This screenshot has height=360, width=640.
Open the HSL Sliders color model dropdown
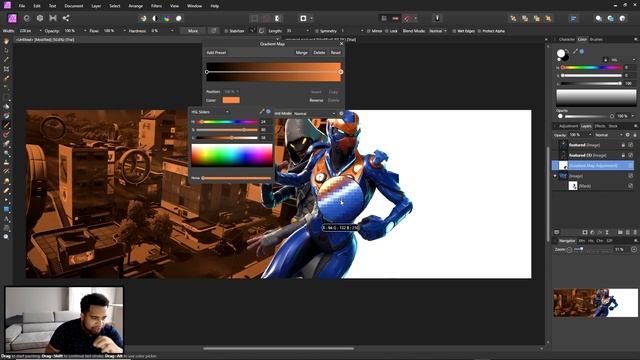pyautogui.click(x=210, y=112)
